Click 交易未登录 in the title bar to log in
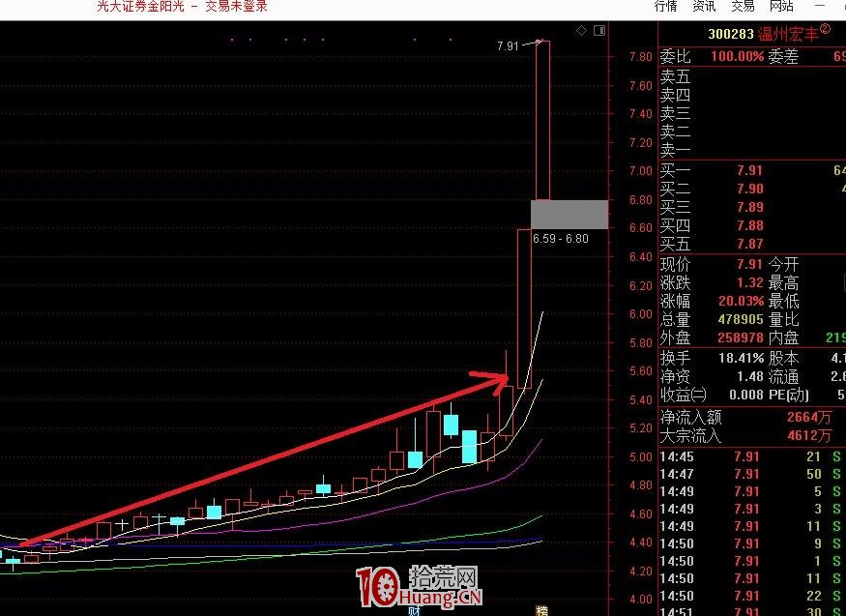Screen dimensions: 846x616 point(235,6)
